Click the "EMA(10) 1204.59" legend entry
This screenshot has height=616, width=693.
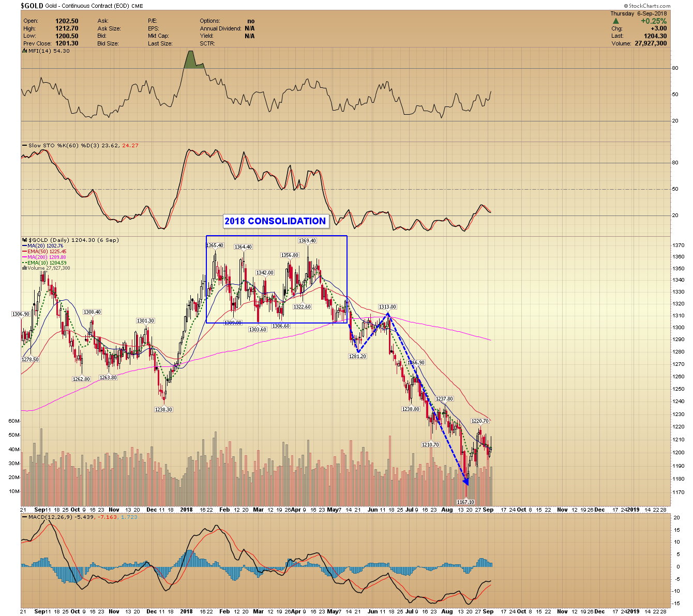(x=47, y=263)
